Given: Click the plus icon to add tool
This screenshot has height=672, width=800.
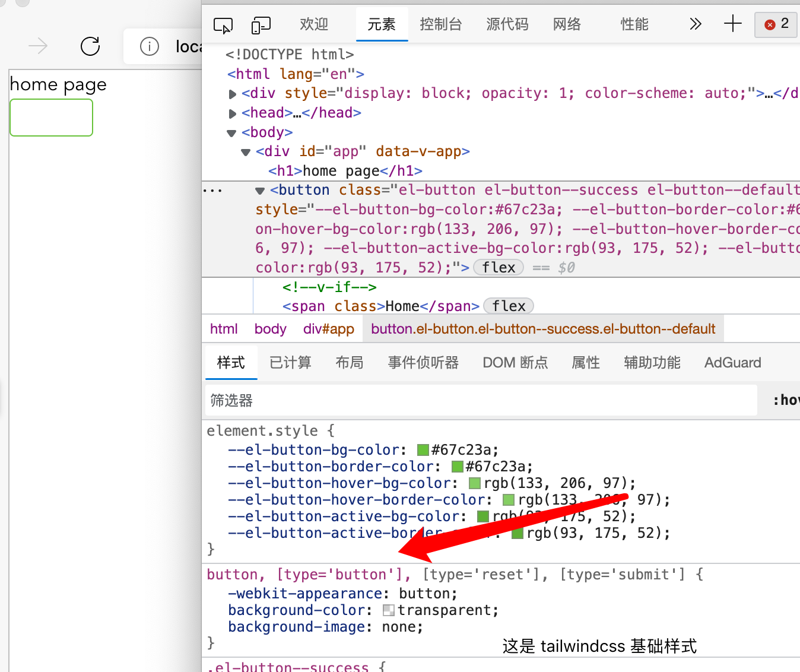Looking at the screenshot, I should [733, 24].
